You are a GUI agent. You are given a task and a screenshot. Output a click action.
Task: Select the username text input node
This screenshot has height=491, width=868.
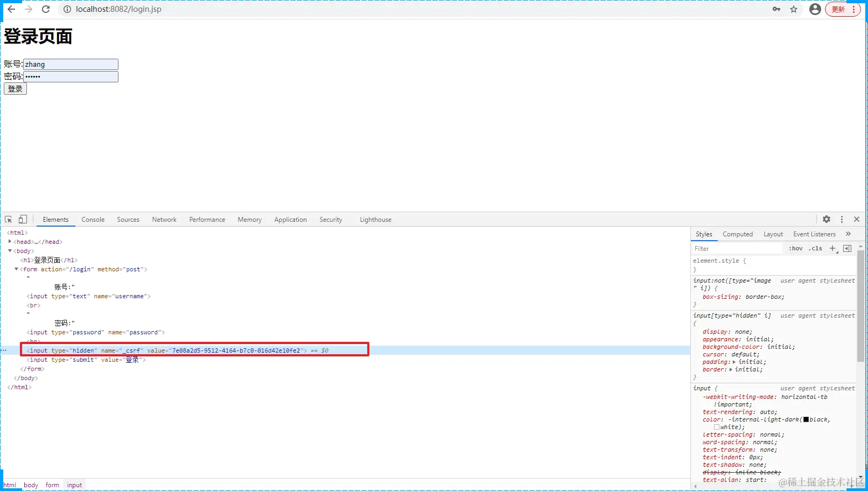[x=89, y=296]
